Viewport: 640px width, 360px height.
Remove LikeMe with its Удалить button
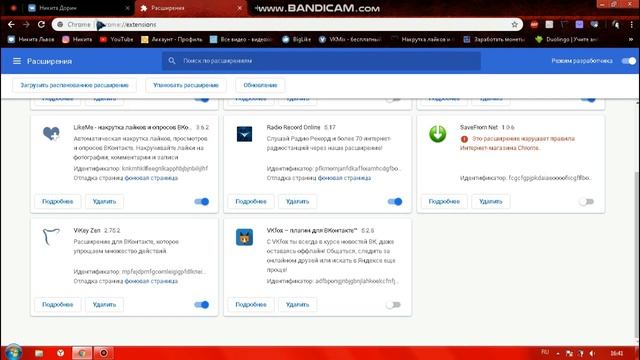click(x=104, y=201)
